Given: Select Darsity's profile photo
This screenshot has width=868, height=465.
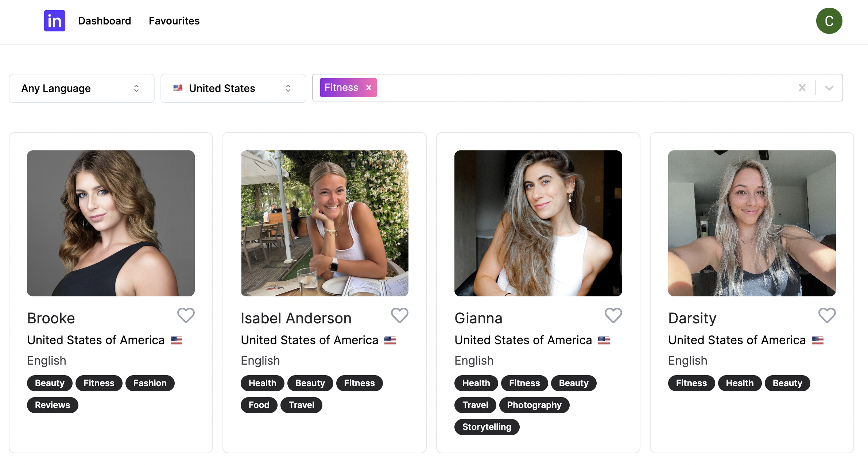Looking at the screenshot, I should (752, 223).
